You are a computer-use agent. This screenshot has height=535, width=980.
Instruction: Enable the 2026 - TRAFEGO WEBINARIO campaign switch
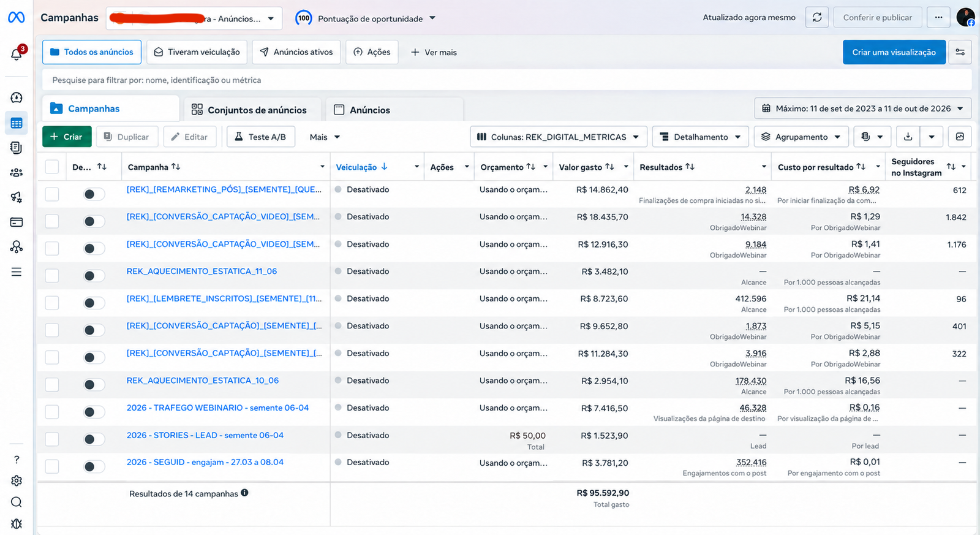click(94, 412)
